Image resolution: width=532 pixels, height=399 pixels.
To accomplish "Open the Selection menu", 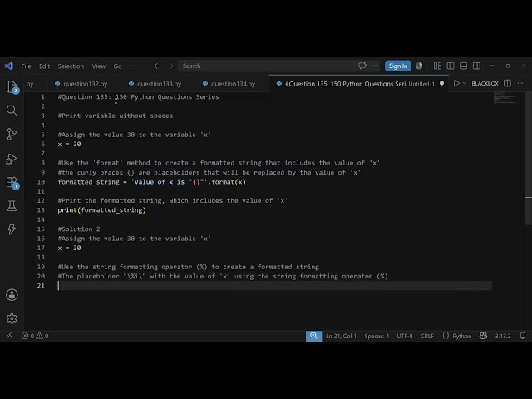I will point(71,66).
